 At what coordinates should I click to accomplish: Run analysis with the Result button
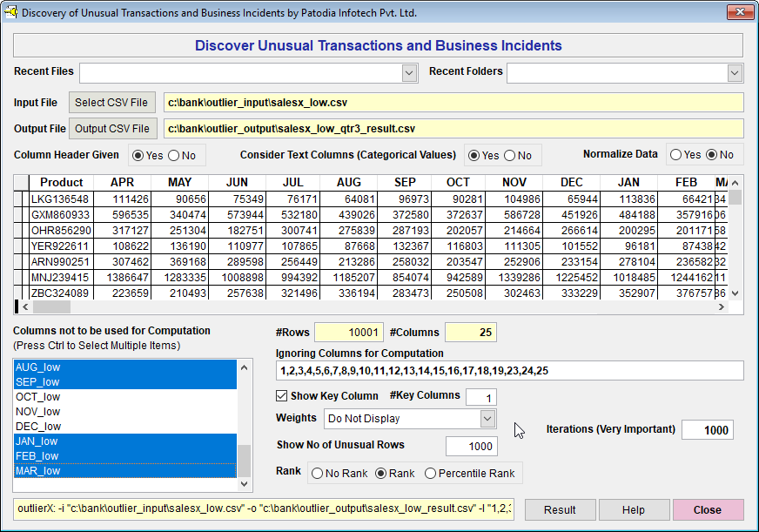point(560,510)
